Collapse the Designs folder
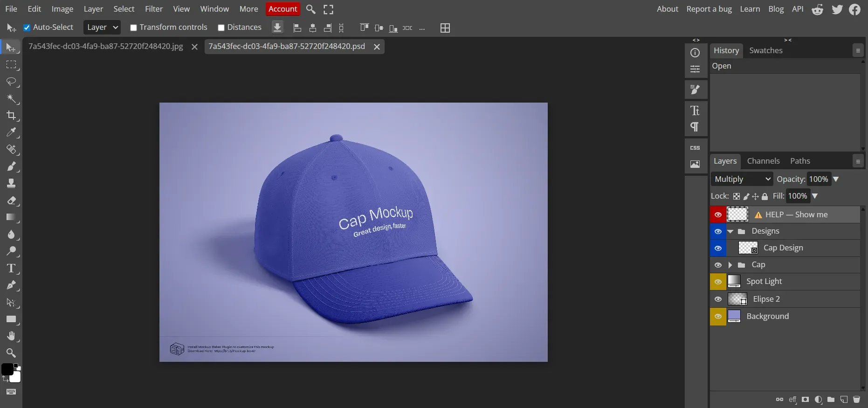This screenshot has width=868, height=408. point(730,231)
